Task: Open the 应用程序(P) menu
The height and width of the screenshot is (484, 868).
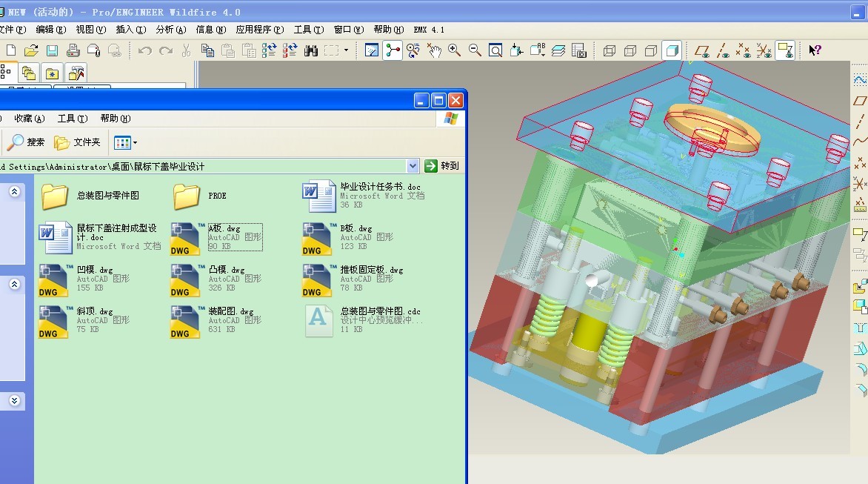Action: click(x=260, y=30)
